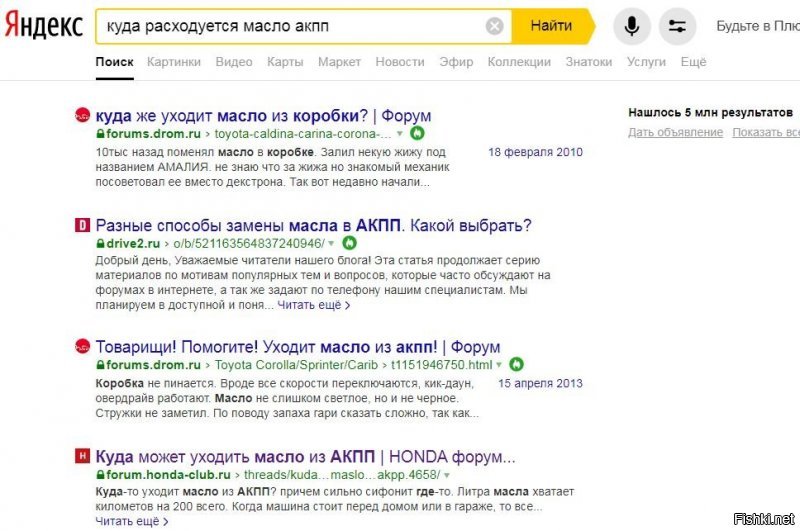Select the active Поиск tab
800x531 pixels.
tap(114, 62)
